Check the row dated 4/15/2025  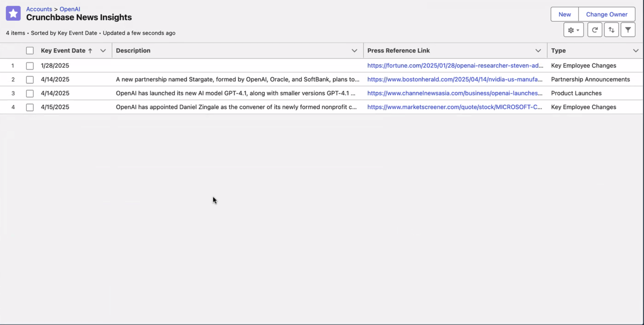click(x=30, y=107)
